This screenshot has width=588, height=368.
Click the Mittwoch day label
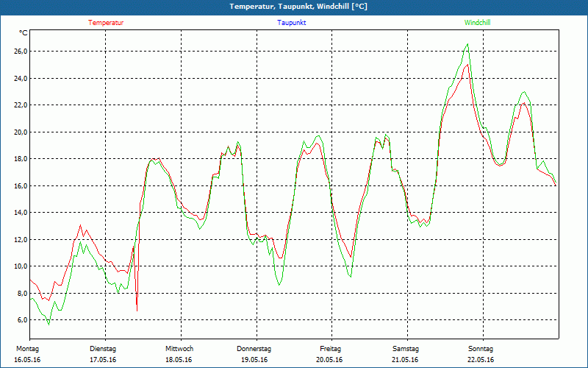[179, 349]
